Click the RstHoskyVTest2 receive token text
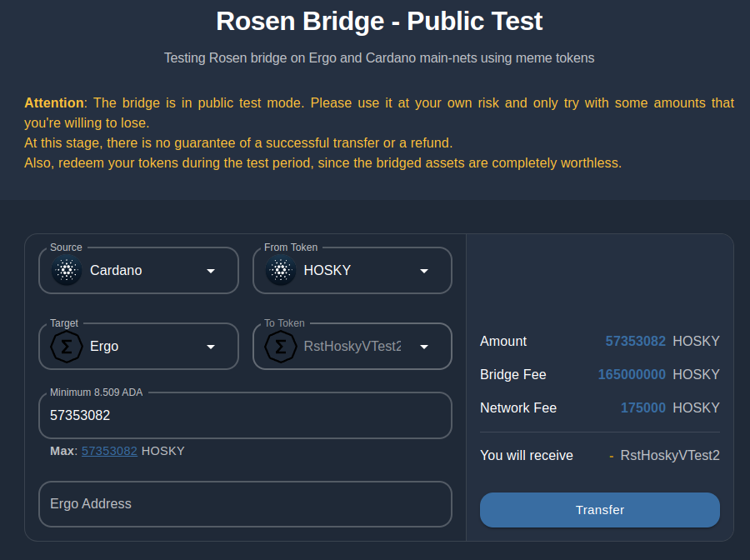 [670, 455]
